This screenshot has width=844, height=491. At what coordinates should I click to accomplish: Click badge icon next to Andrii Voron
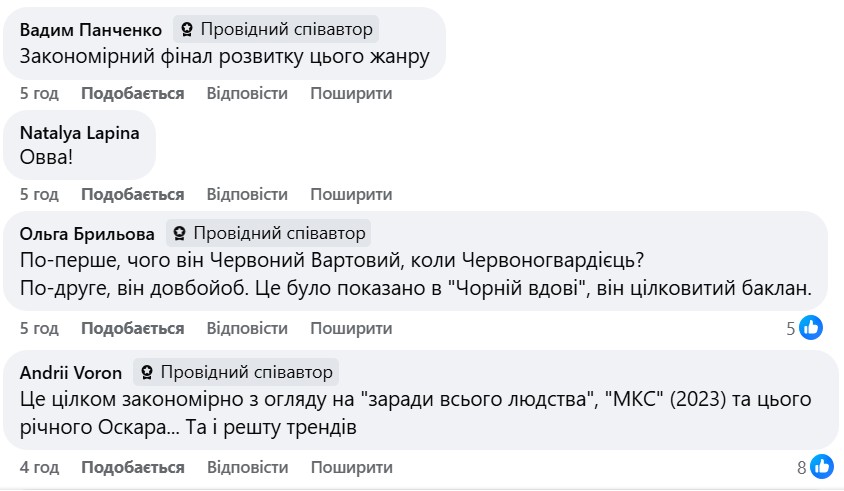tap(147, 373)
